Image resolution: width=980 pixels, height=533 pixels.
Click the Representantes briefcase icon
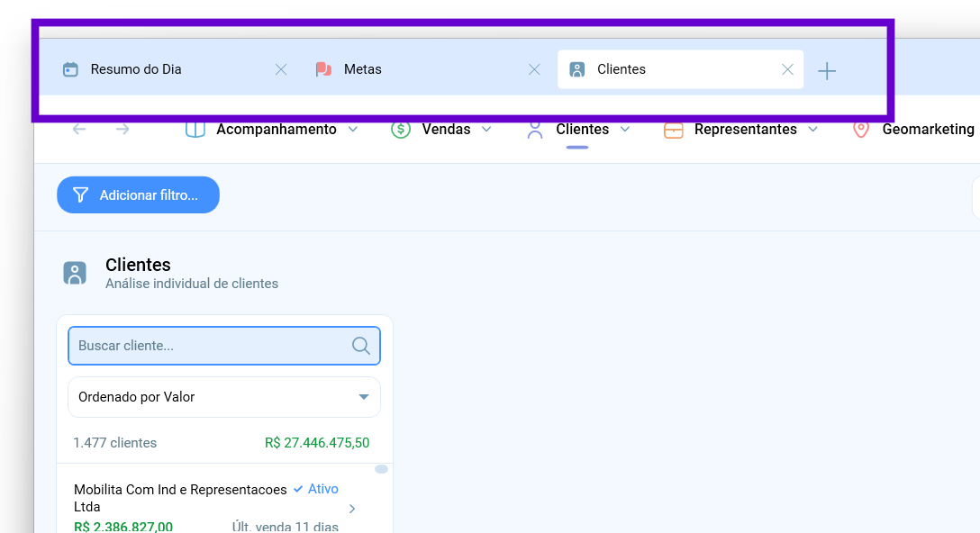click(x=674, y=130)
